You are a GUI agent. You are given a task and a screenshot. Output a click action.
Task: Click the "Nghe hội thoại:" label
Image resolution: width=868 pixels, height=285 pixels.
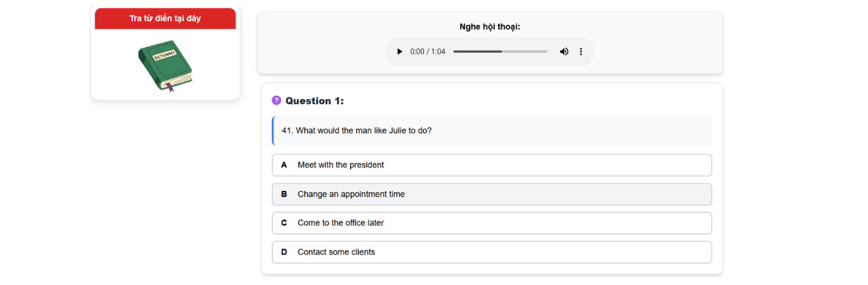pyautogui.click(x=490, y=27)
